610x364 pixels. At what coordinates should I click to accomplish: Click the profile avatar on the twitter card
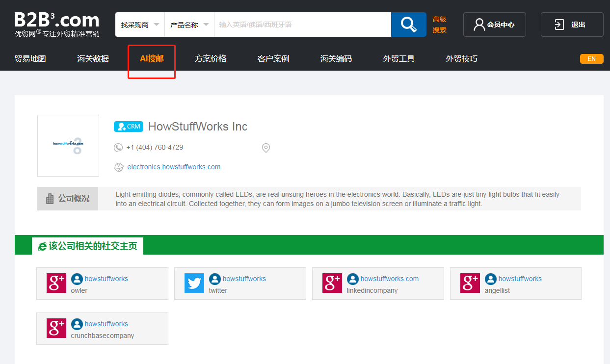pos(215,279)
